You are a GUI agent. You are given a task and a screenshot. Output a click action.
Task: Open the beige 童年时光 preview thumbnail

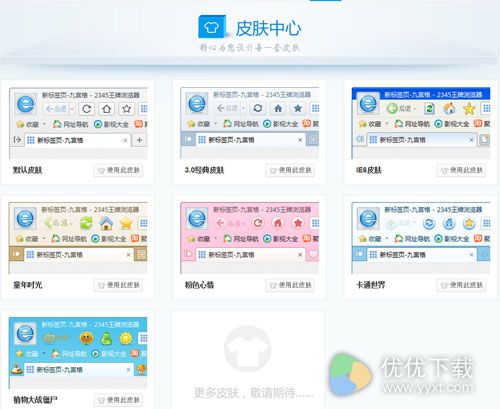78,238
